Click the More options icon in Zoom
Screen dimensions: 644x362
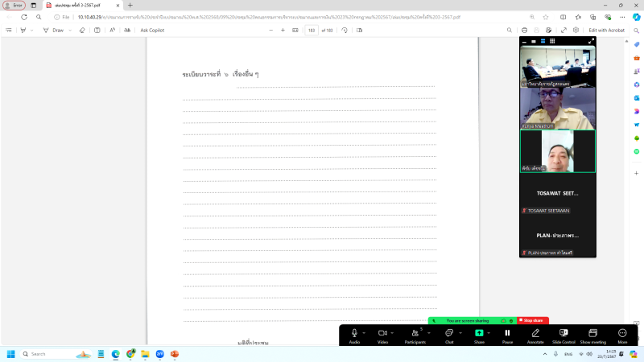click(622, 333)
